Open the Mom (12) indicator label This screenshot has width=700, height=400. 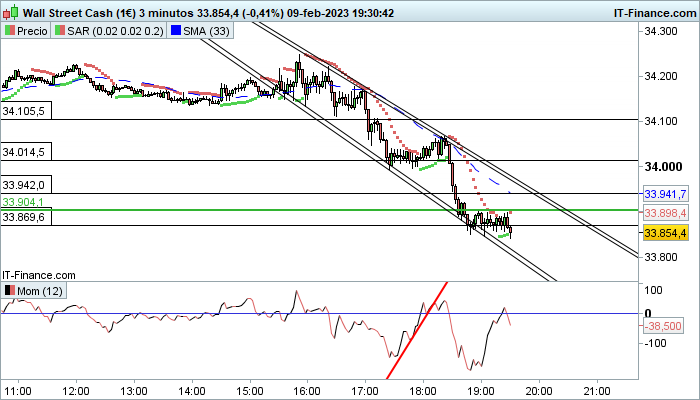[x=40, y=292]
